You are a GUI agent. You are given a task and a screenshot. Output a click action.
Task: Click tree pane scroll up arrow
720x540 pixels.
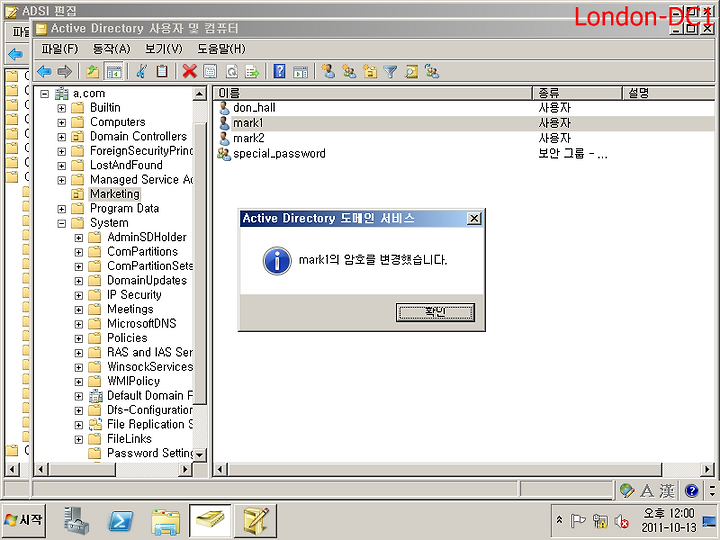pos(199,94)
